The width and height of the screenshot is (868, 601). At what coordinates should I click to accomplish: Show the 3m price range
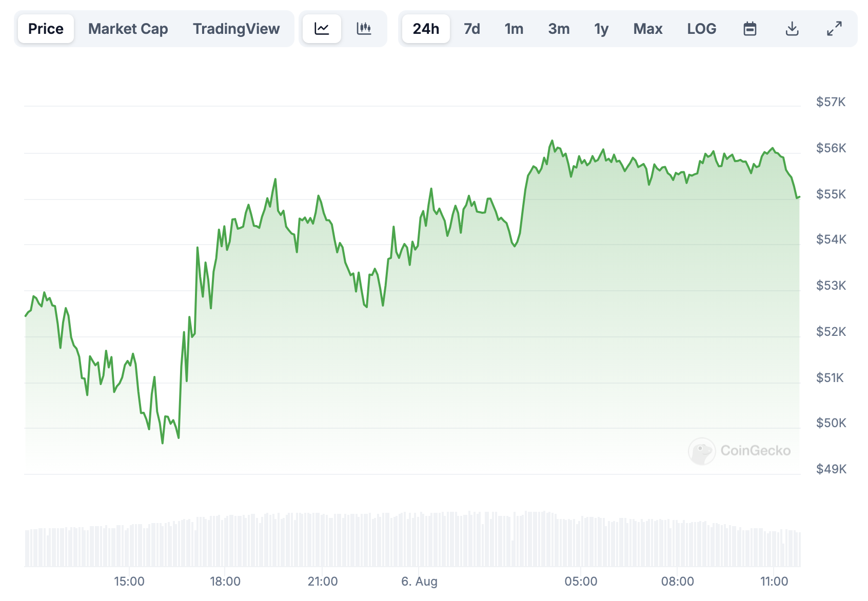(559, 29)
